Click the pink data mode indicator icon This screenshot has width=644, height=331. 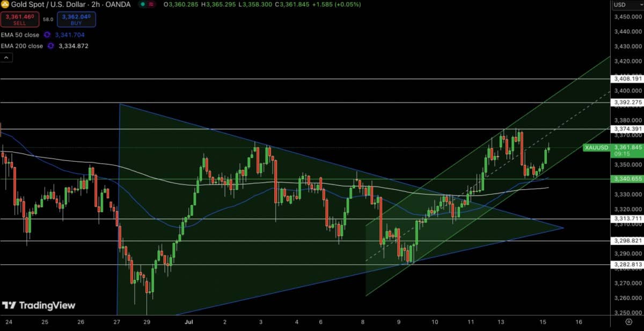click(152, 4)
